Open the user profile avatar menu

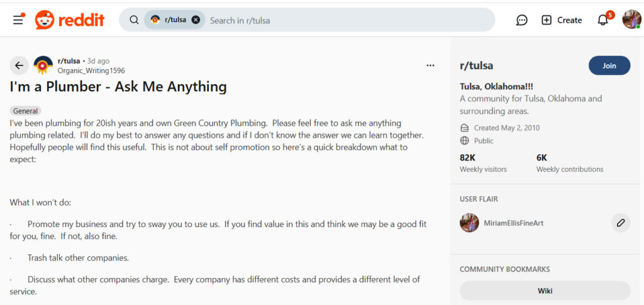click(631, 19)
